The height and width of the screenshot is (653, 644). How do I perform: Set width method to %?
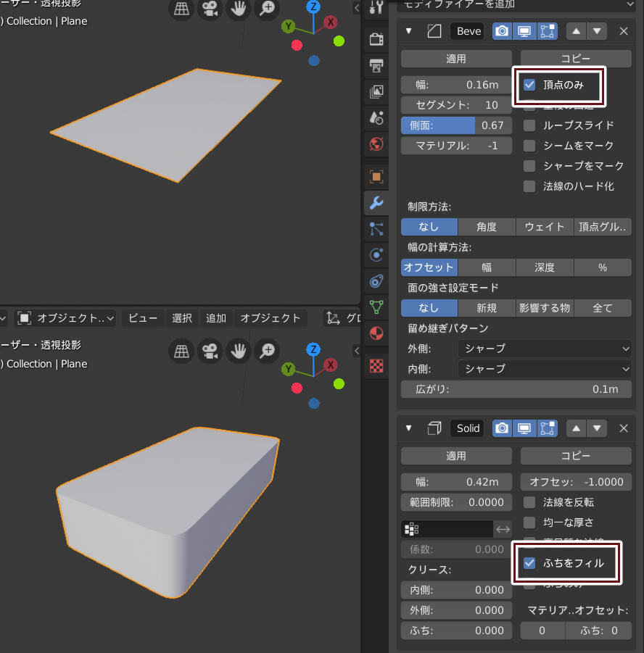tap(603, 267)
